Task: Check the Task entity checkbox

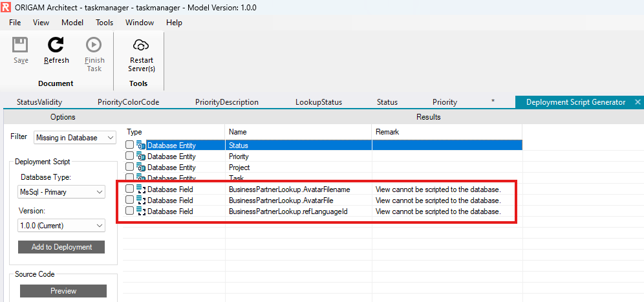Action: tap(129, 177)
